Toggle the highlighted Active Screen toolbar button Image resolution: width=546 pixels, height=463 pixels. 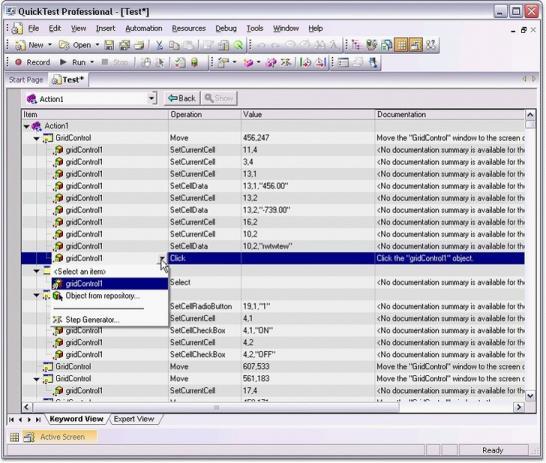coord(416,45)
